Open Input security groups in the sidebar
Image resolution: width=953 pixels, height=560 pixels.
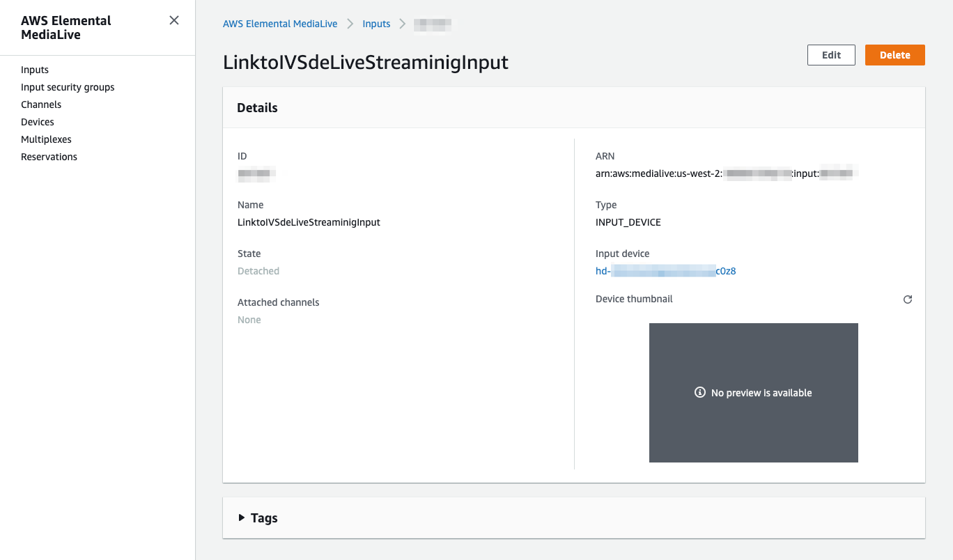coord(67,86)
